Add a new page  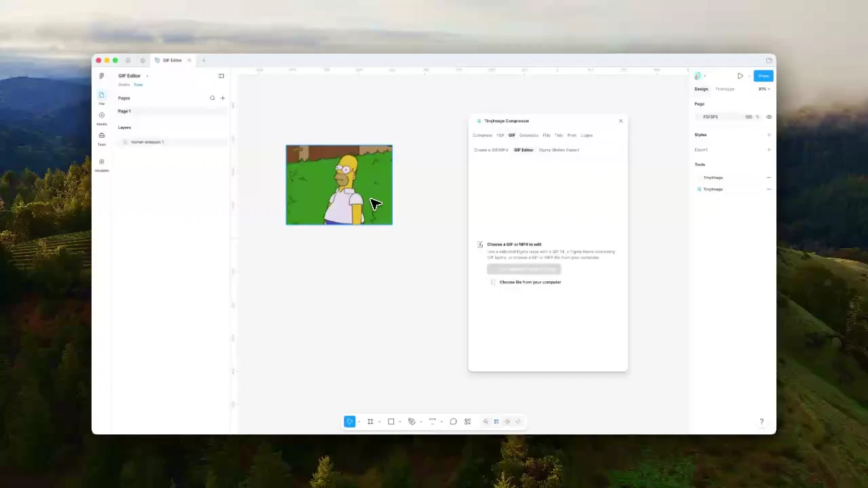[222, 98]
